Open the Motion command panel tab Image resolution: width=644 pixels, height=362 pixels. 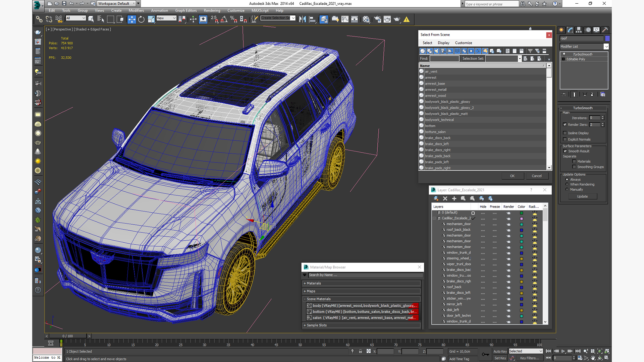[x=588, y=30]
